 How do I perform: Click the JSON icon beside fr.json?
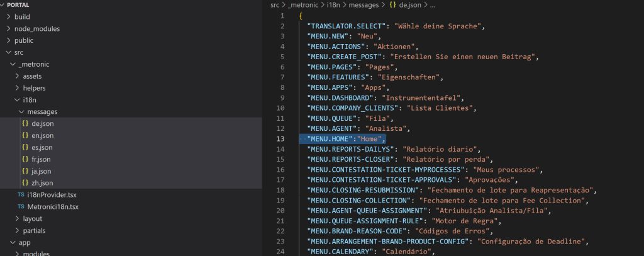(x=25, y=159)
